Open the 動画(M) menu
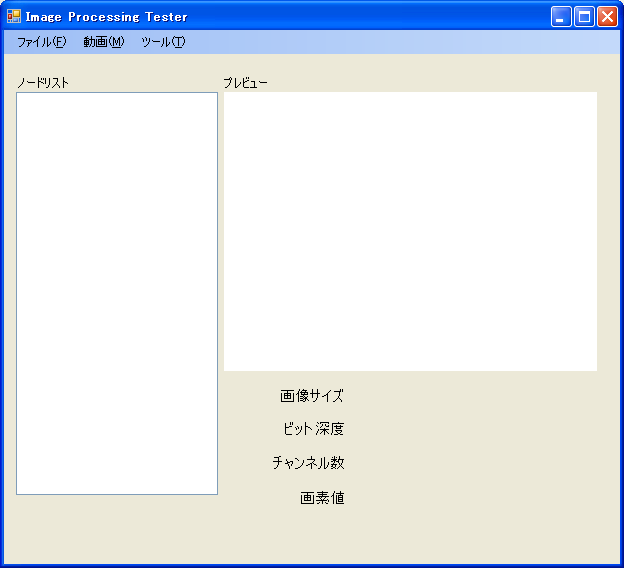The image size is (624, 568). tap(104, 42)
